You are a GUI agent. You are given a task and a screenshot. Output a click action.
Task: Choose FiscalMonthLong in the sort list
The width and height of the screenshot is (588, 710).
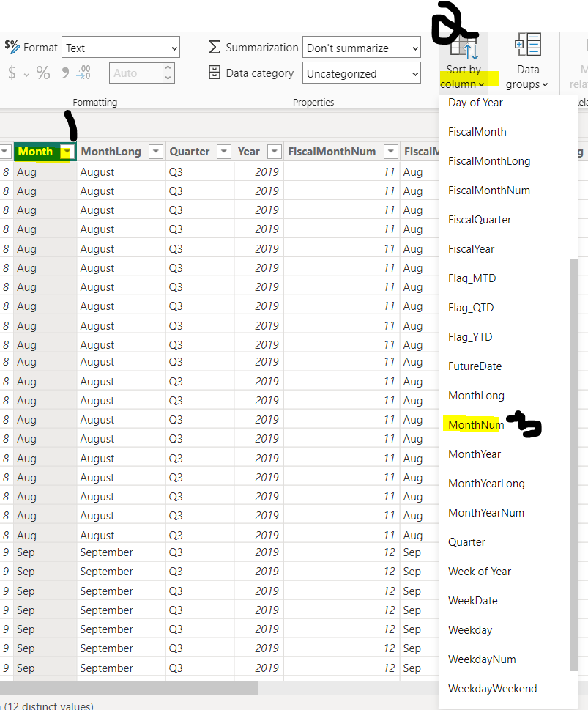[489, 161]
